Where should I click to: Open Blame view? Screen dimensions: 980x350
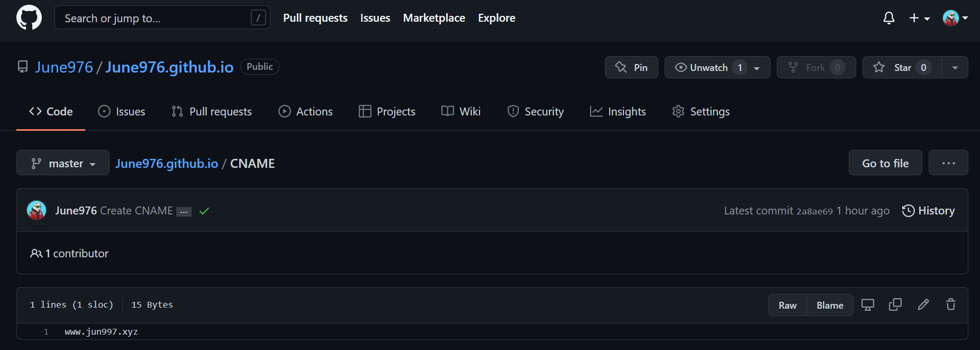830,306
